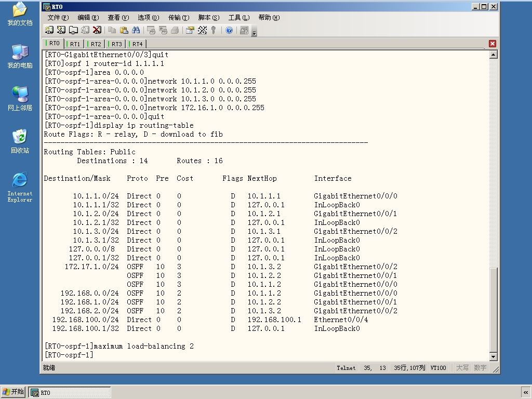Click the 172.17.1.0/24 route entry

coord(91,267)
